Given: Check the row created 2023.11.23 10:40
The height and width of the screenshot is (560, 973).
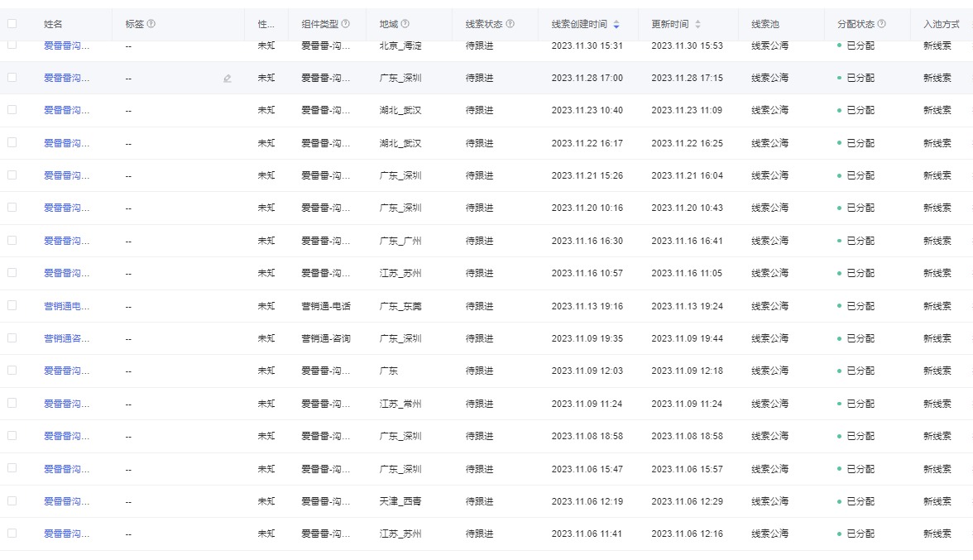Looking at the screenshot, I should point(12,110).
